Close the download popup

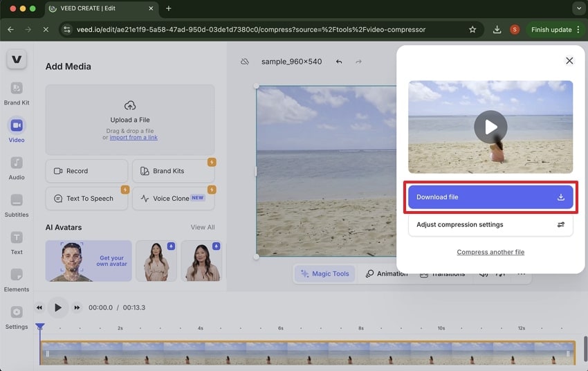click(x=569, y=61)
